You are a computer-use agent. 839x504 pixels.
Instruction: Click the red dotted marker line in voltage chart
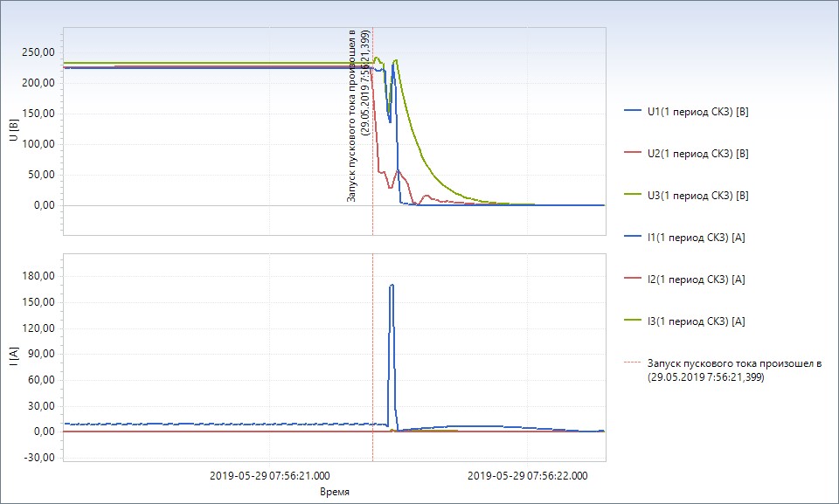click(x=373, y=131)
